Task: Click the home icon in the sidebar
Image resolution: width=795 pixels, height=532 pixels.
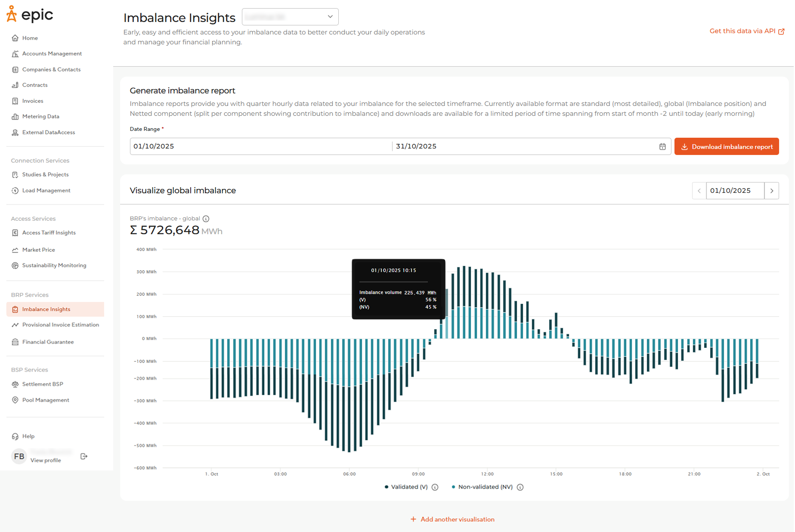Action: [15, 38]
